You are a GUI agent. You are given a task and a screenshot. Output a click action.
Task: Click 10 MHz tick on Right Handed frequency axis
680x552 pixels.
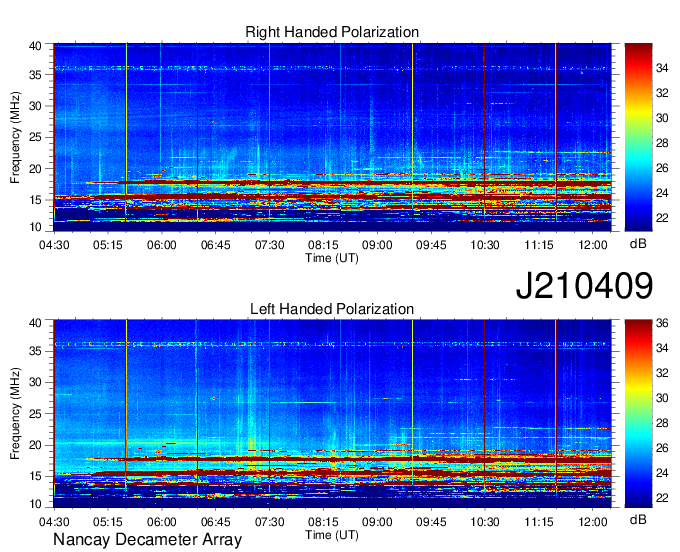(x=35, y=227)
